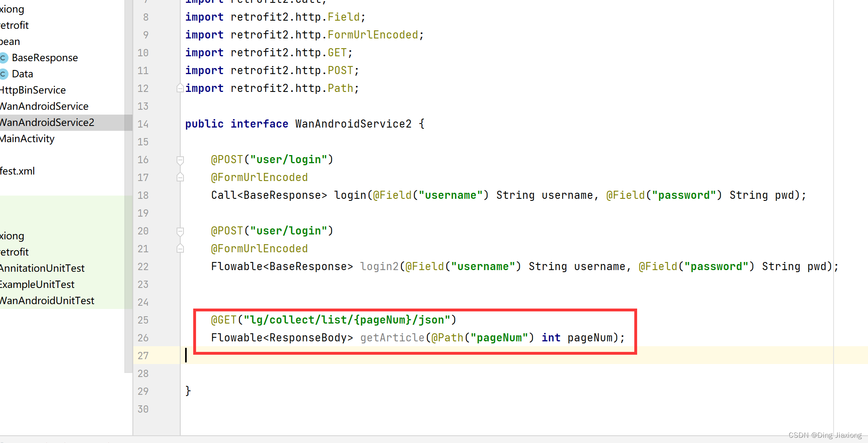Click line number 14 in gutter
The height and width of the screenshot is (443, 868).
(143, 124)
